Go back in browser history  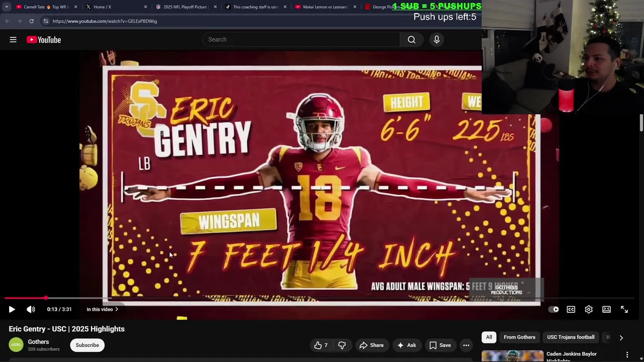(x=7, y=21)
